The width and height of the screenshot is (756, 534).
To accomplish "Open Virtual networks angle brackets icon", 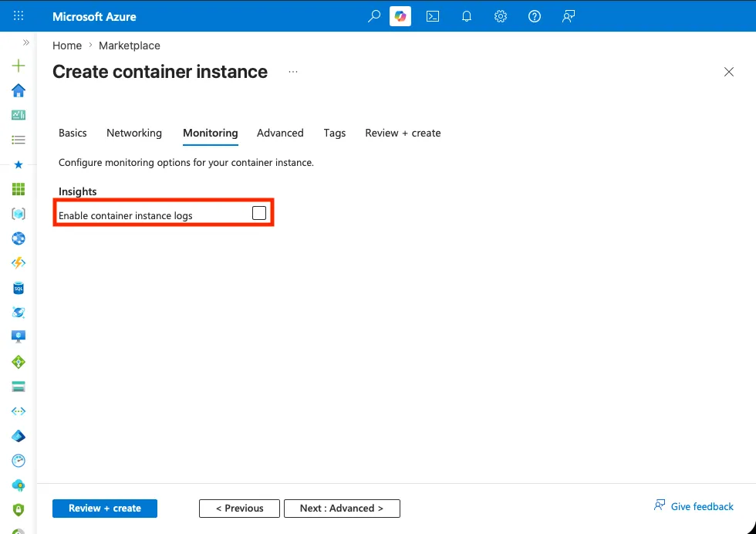I will tap(19, 411).
